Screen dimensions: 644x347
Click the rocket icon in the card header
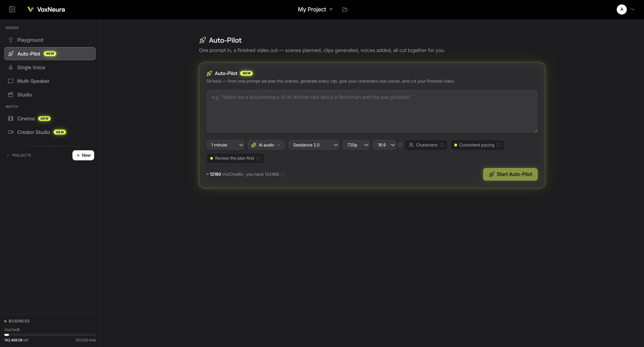[209, 73]
